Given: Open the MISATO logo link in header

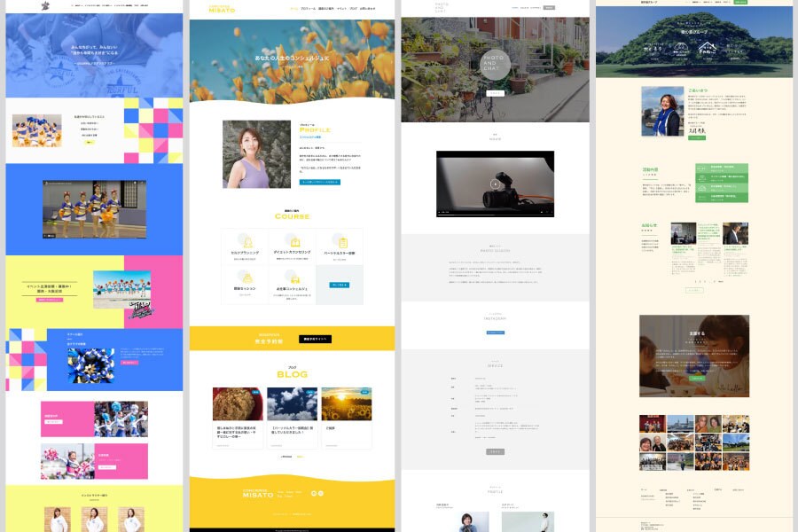Looking at the screenshot, I should [x=222, y=9].
